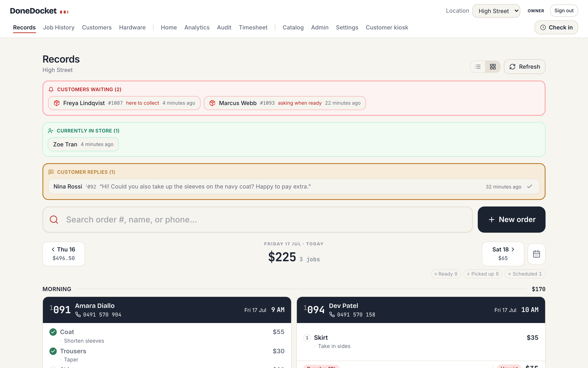Viewport: 588px width, 368px height.
Task: Go to previous day Thu 16
Action: pos(64,254)
